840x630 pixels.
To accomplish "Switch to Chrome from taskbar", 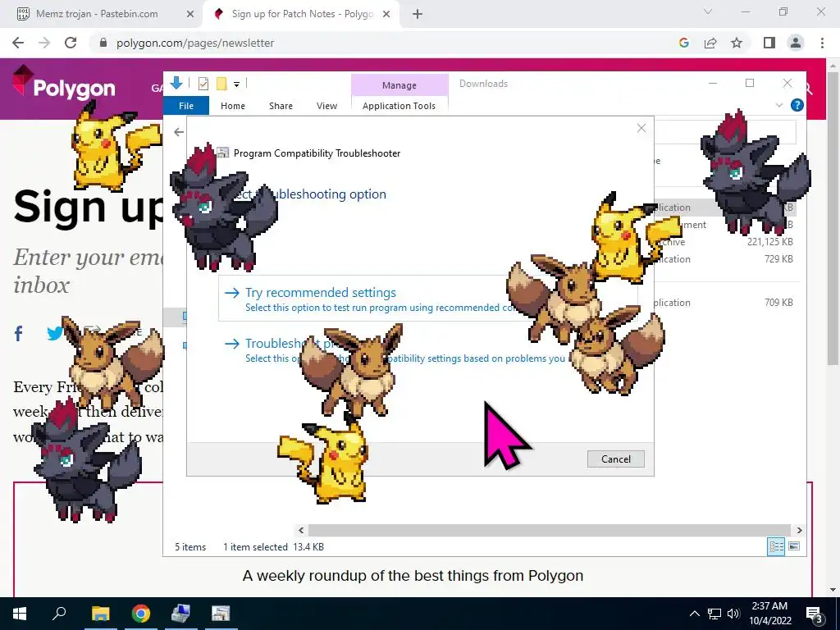I will coord(141,614).
